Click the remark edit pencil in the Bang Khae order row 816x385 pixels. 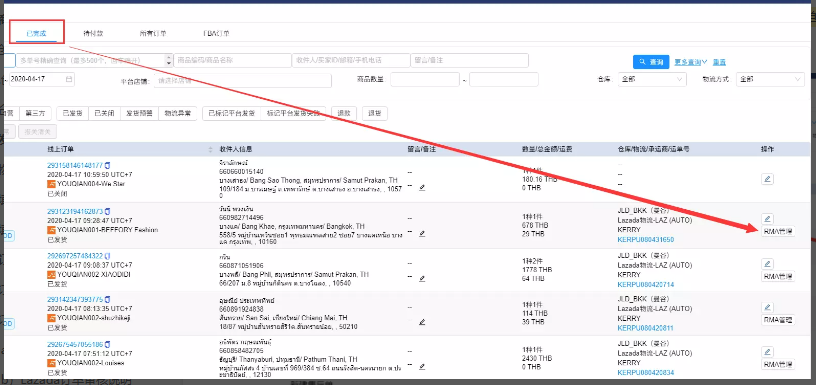pyautogui.click(x=422, y=233)
